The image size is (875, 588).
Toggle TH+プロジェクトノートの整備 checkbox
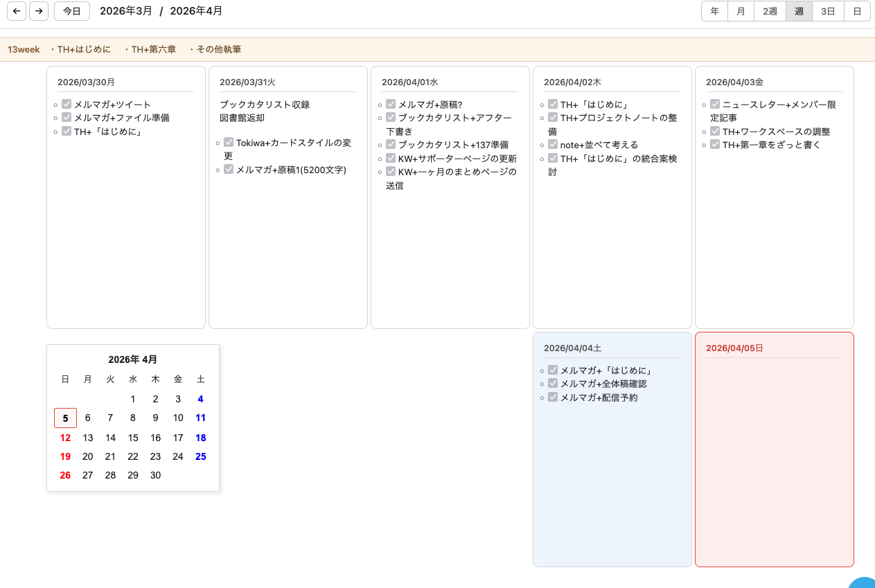click(553, 117)
